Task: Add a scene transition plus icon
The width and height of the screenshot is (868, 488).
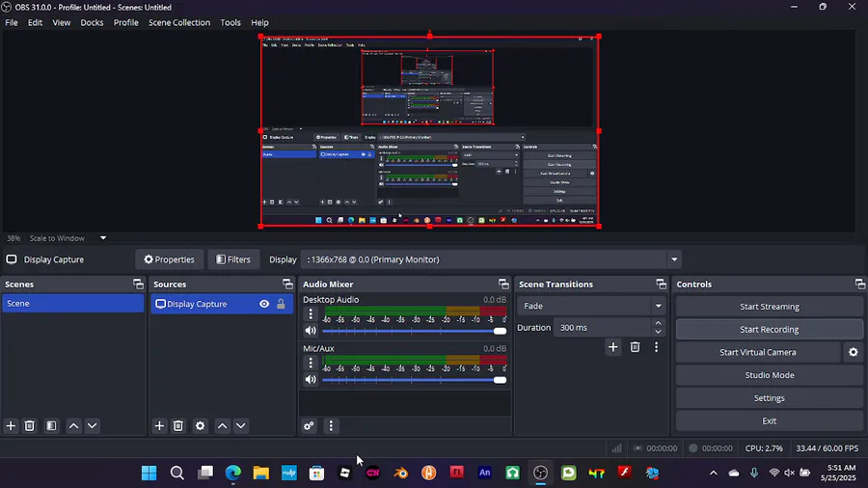Action: [x=612, y=347]
